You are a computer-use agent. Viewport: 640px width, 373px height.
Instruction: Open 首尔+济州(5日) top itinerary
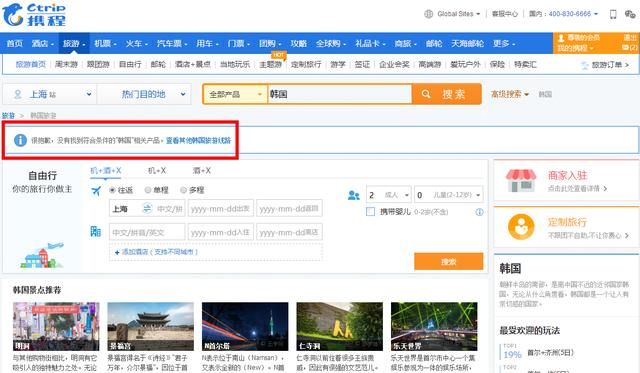click(550, 352)
